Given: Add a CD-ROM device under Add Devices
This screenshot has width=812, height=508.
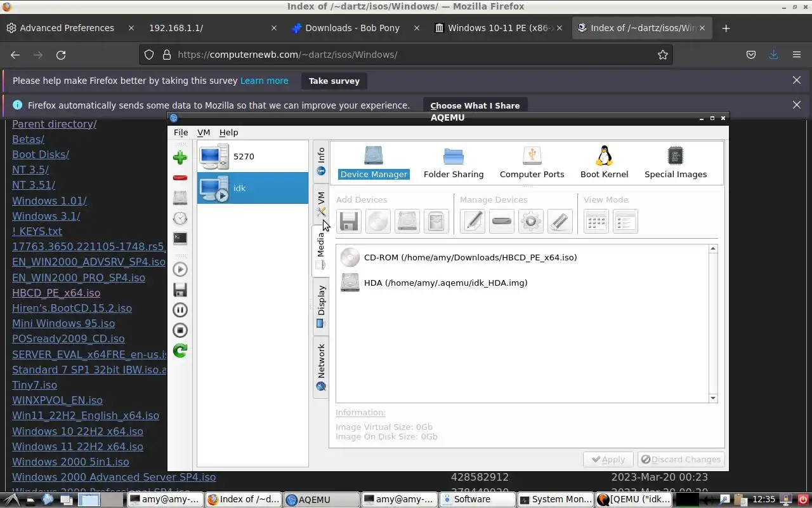Looking at the screenshot, I should point(378,221).
